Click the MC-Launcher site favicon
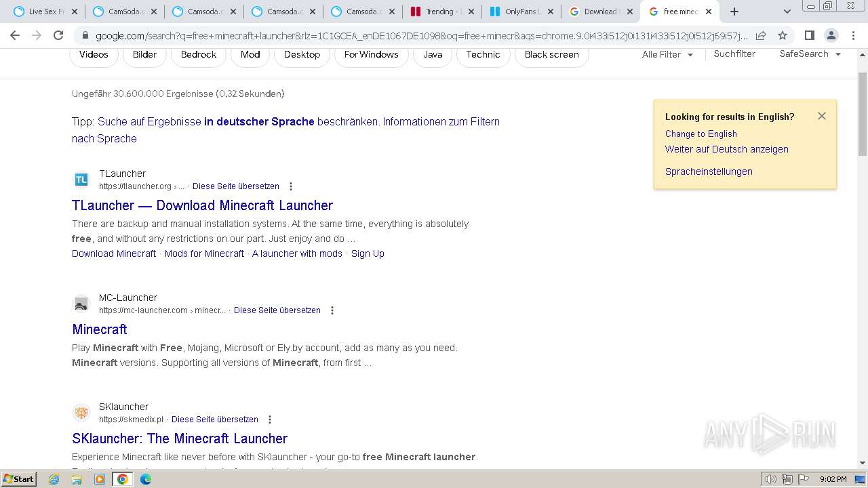 tap(81, 304)
